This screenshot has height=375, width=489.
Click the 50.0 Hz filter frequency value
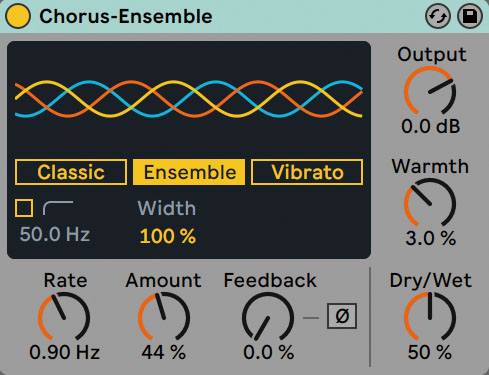click(x=55, y=234)
